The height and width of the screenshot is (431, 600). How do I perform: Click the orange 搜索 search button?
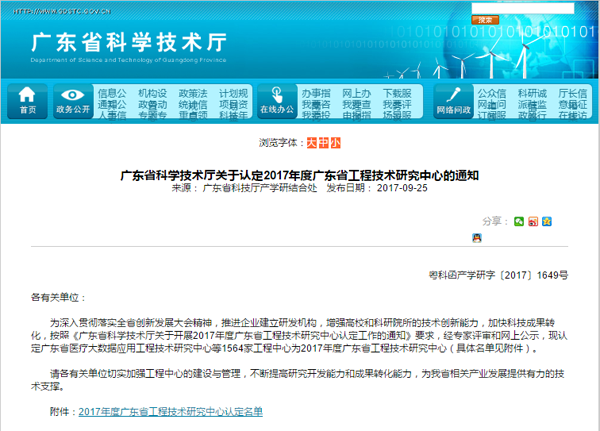pyautogui.click(x=485, y=20)
